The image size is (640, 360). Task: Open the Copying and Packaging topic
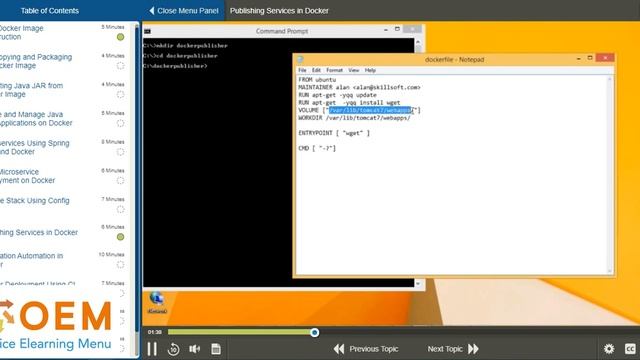pos(36,61)
